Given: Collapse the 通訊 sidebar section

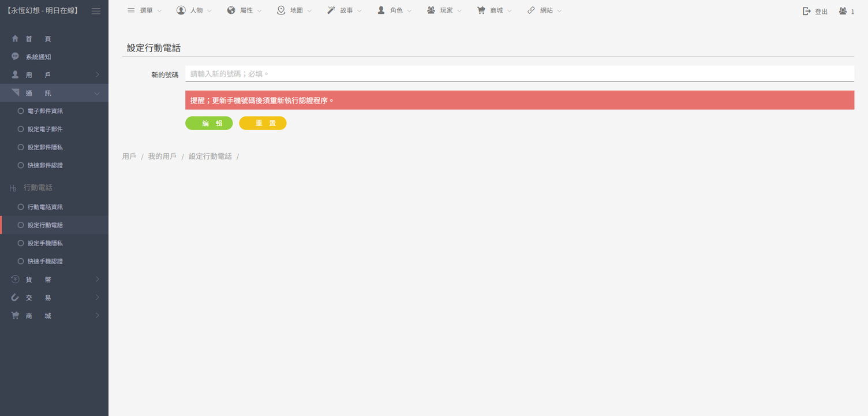Looking at the screenshot, I should pos(97,94).
